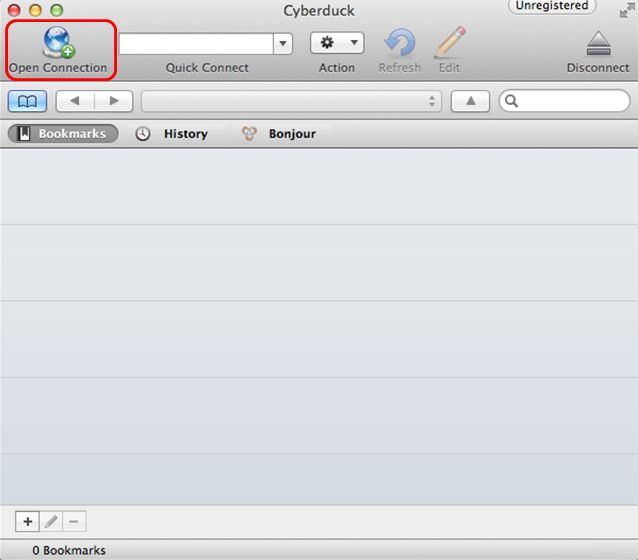Click the Quick Connect text field
The image size is (638, 560).
tap(196, 44)
